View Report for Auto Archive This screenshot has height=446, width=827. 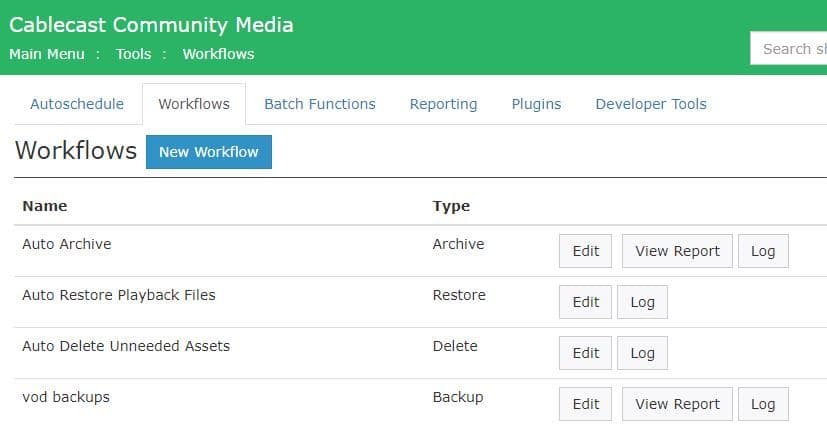pos(677,251)
